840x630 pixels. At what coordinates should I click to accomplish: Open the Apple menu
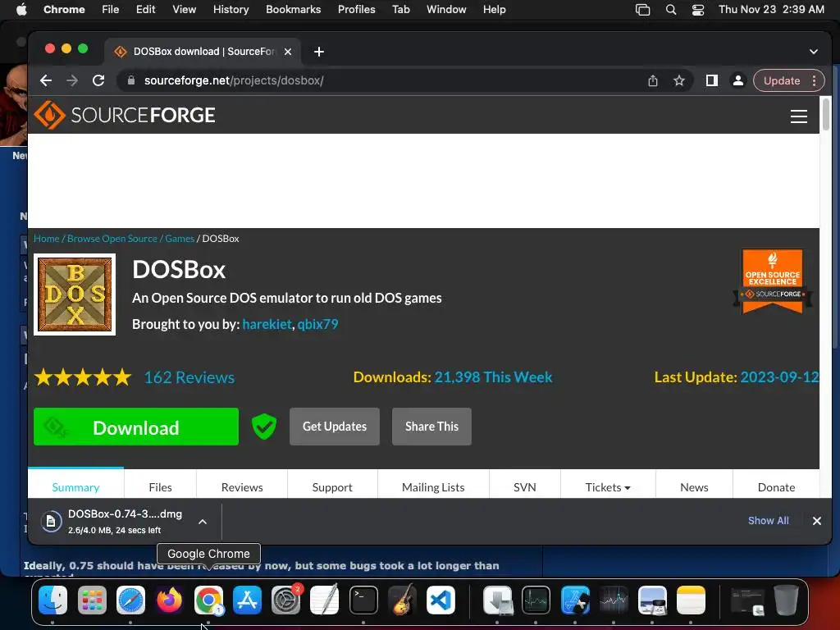coord(21,10)
